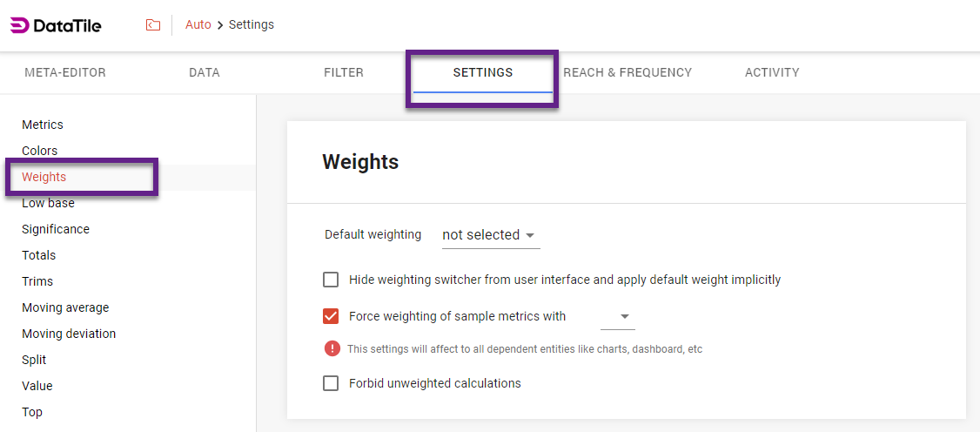
Task: Open the Reach & Frequency tab
Action: (x=628, y=72)
